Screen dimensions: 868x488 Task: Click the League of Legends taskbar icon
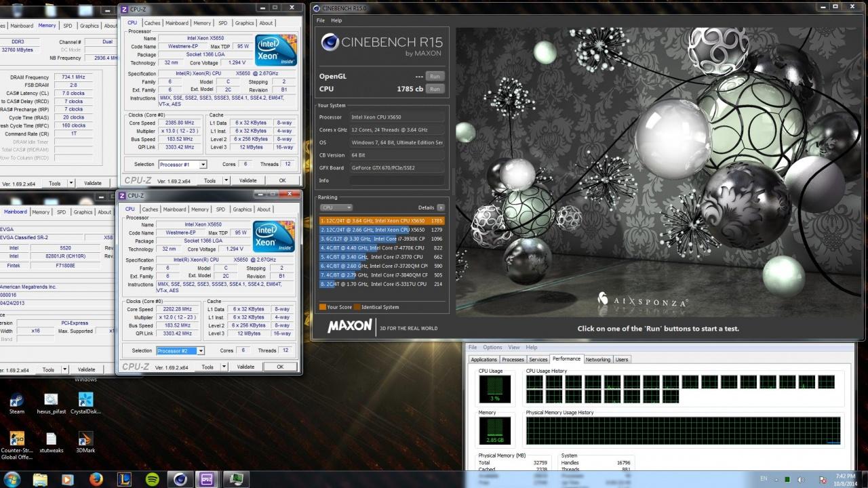point(124,479)
